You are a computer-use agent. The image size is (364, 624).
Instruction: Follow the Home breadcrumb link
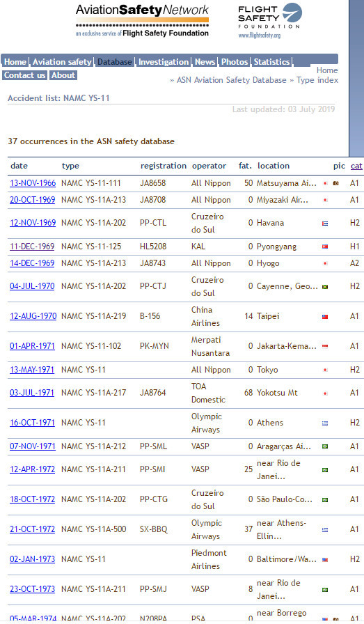(327, 70)
